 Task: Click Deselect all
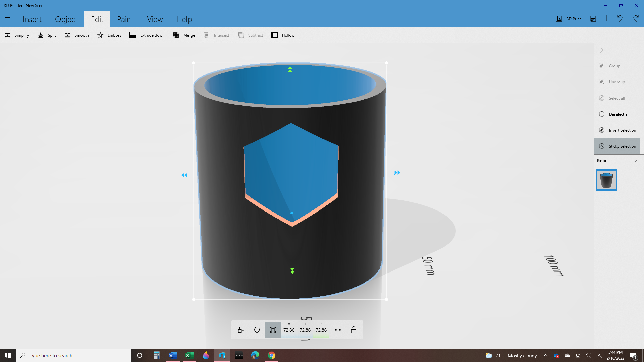tap(619, 114)
